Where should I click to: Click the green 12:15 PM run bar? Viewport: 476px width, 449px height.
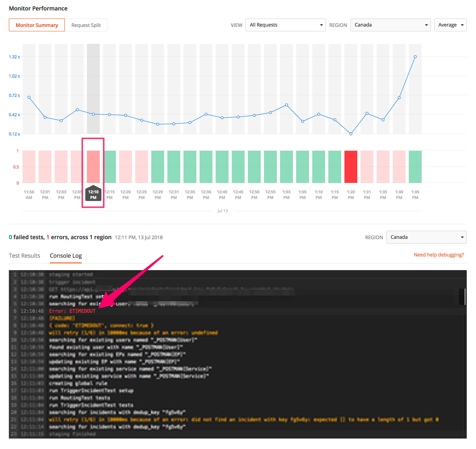[110, 167]
